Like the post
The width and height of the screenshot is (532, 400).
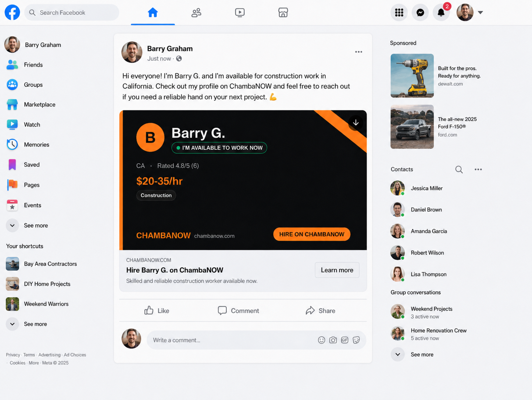click(157, 311)
